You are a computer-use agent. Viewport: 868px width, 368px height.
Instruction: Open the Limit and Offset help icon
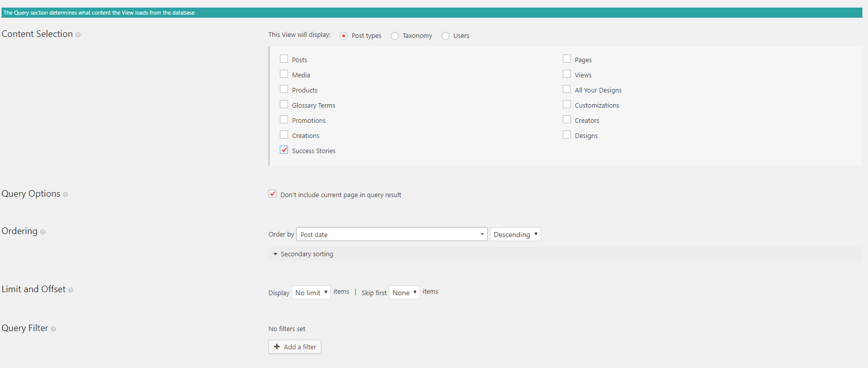click(71, 290)
